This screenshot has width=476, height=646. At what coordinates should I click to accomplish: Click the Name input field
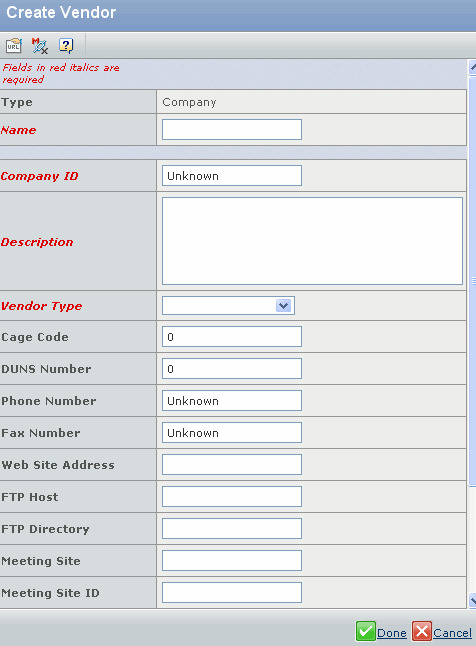[232, 130]
